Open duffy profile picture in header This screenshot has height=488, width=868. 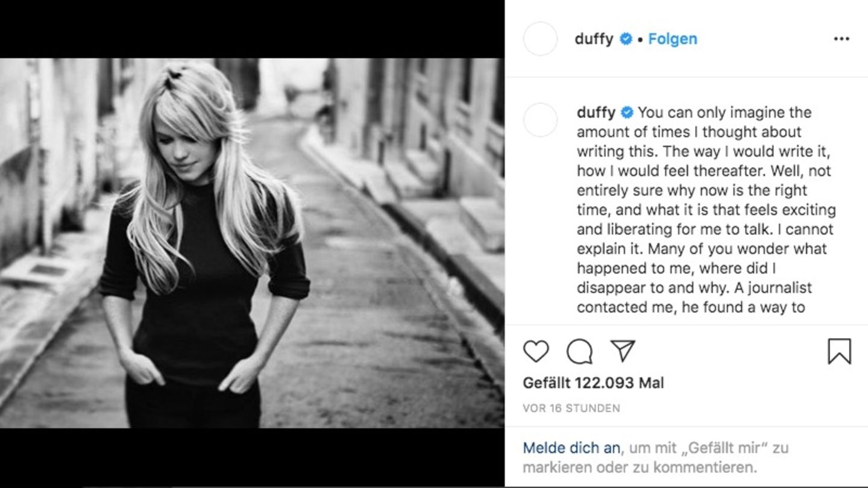tap(540, 39)
